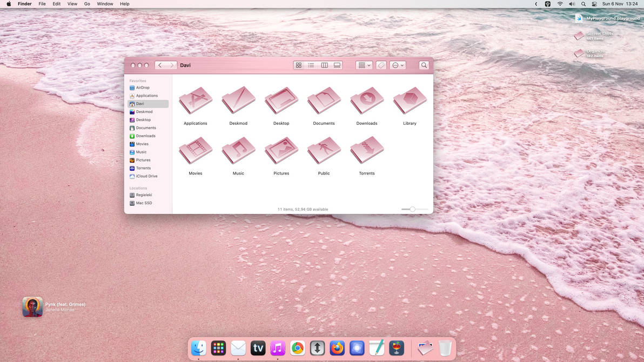Click the Pynk album art widget
Image resolution: width=644 pixels, height=362 pixels.
32,307
